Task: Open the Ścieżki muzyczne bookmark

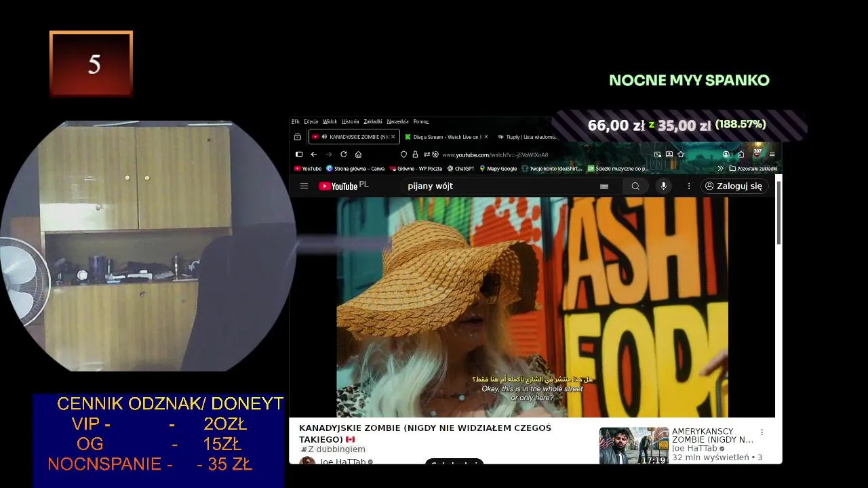Action: pos(618,169)
